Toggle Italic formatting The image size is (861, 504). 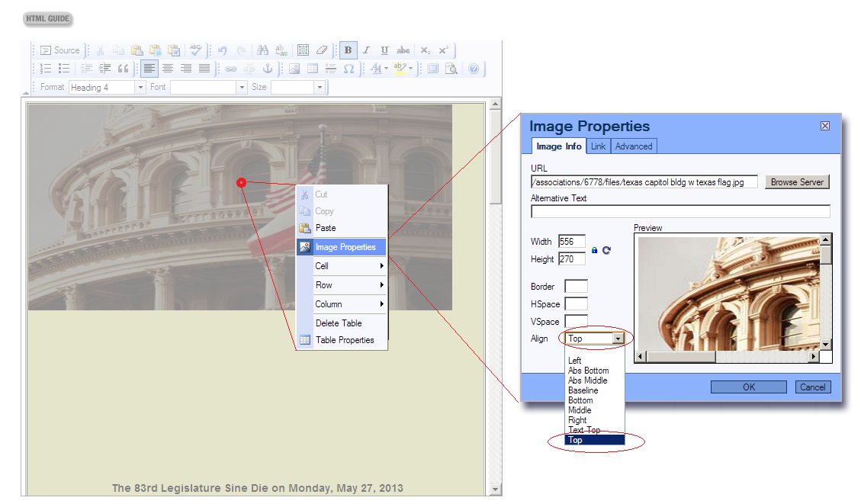(366, 50)
